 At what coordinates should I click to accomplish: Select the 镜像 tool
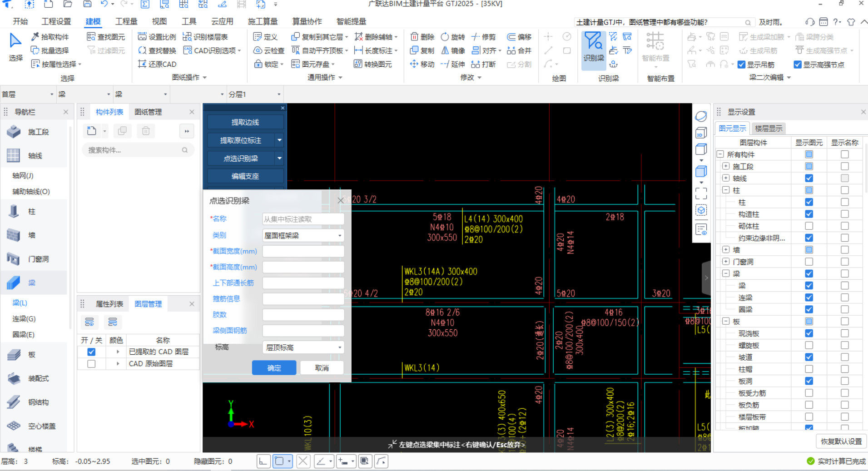coord(453,50)
